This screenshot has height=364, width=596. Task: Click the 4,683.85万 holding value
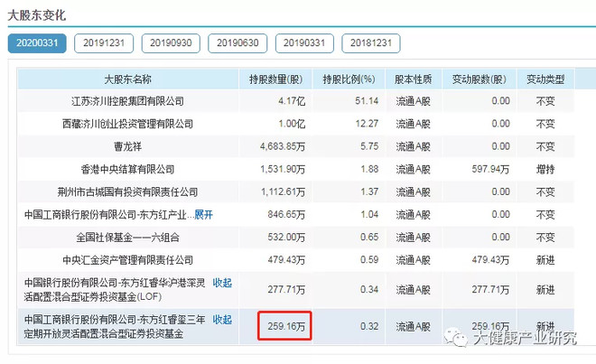[283, 146]
